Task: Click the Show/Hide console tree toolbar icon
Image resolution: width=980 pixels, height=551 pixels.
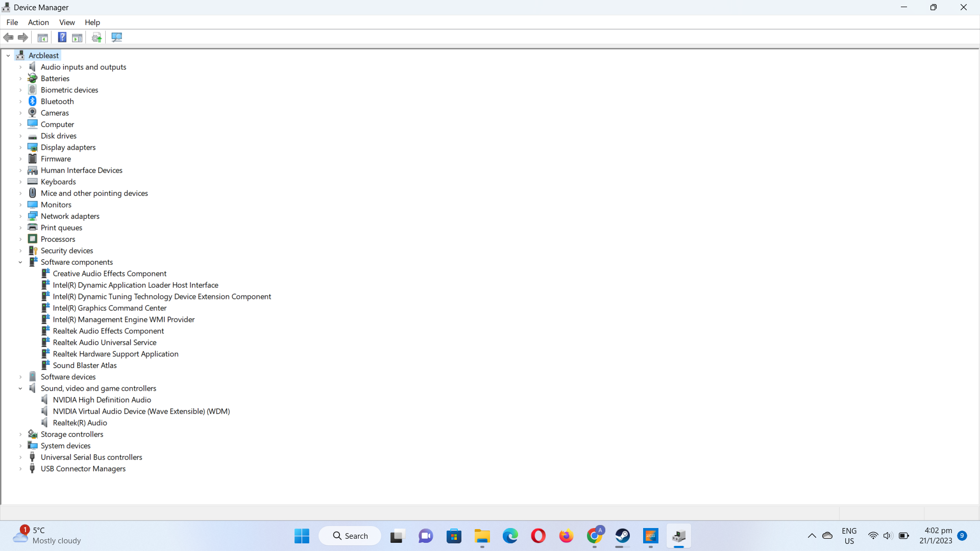Action: click(x=43, y=37)
